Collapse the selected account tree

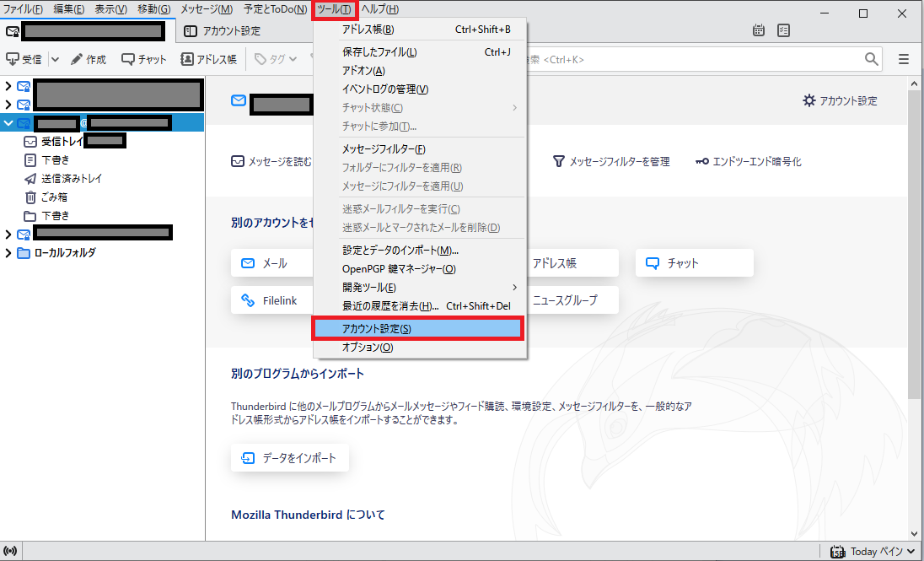coord(8,122)
